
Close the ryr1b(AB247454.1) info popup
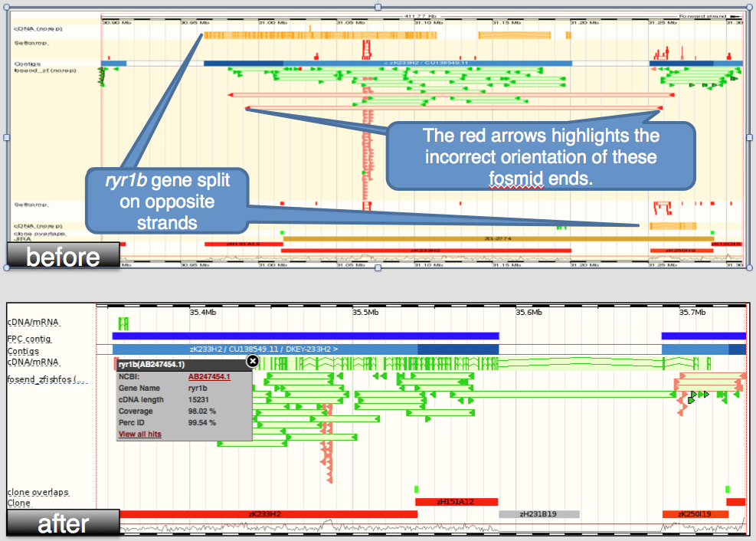tap(252, 361)
